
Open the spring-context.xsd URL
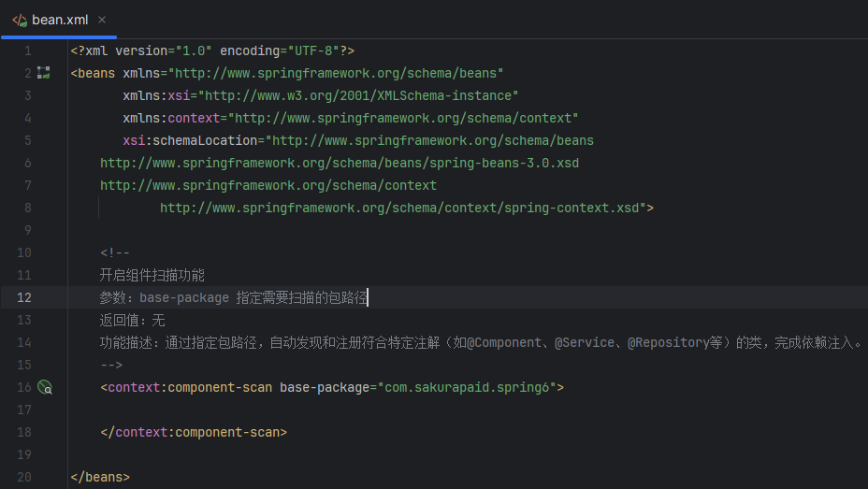399,208
